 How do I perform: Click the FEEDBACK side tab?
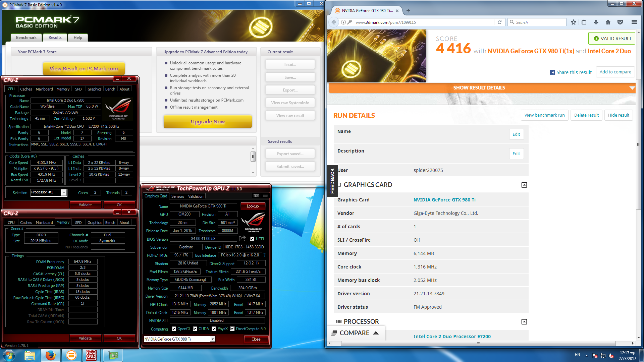332,181
